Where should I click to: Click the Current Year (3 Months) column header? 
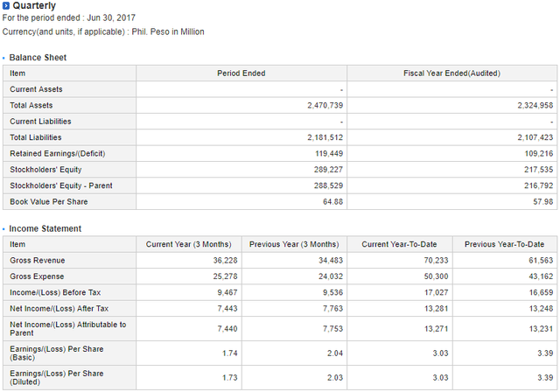tap(188, 244)
